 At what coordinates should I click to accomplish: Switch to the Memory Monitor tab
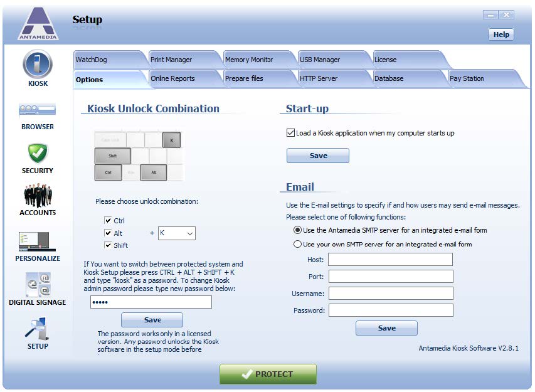(x=258, y=60)
